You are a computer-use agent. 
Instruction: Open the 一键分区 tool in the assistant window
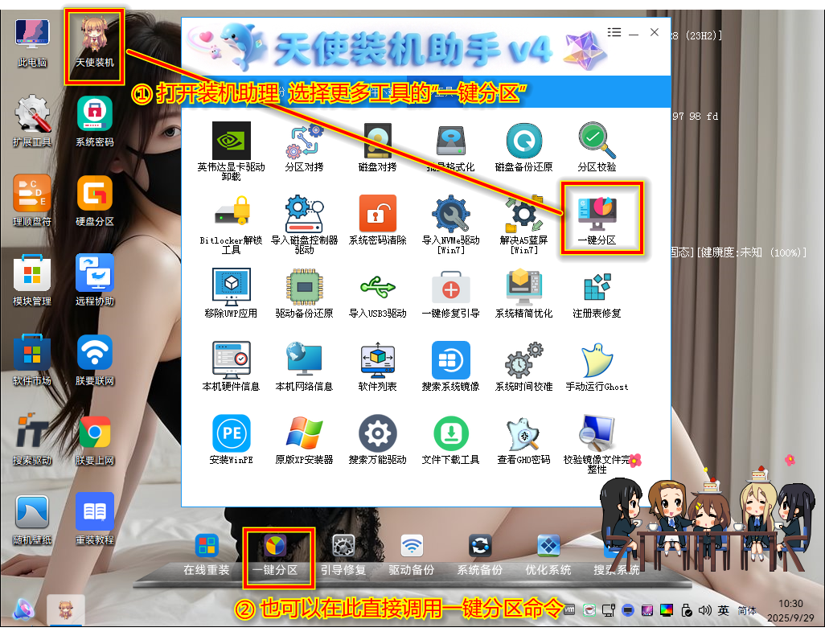click(x=596, y=215)
